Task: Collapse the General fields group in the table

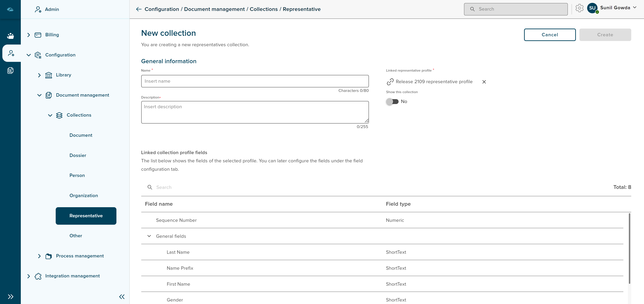Action: click(149, 236)
